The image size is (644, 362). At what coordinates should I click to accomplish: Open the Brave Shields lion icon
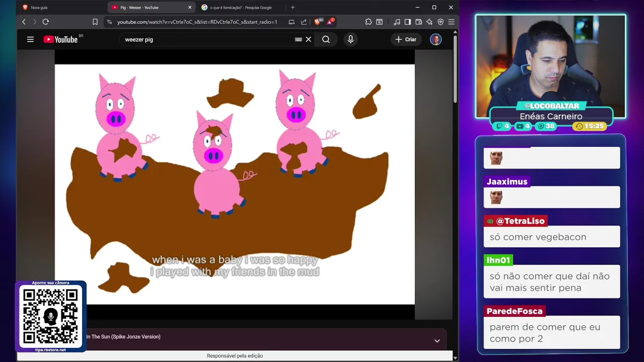click(318, 22)
